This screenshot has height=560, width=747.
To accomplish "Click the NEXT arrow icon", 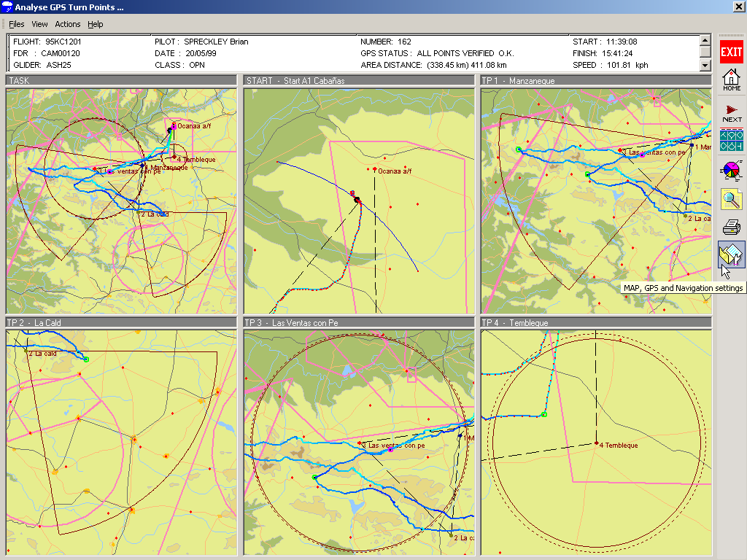I will pos(732,112).
